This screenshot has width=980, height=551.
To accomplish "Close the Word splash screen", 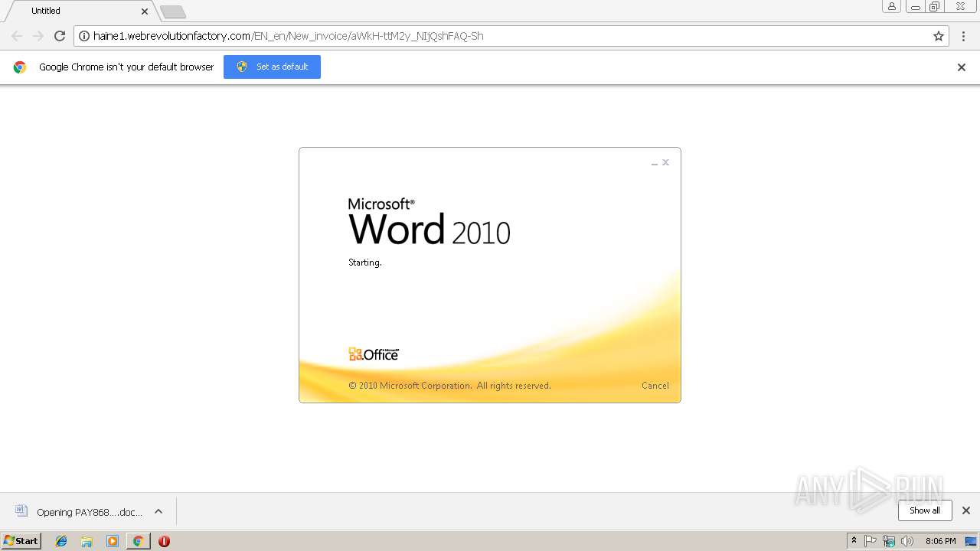I will click(x=666, y=162).
